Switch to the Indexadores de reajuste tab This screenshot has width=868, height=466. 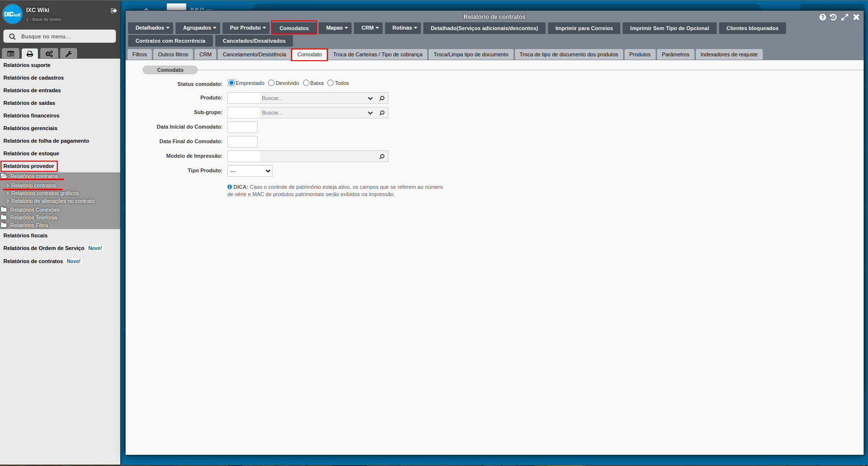(x=729, y=54)
